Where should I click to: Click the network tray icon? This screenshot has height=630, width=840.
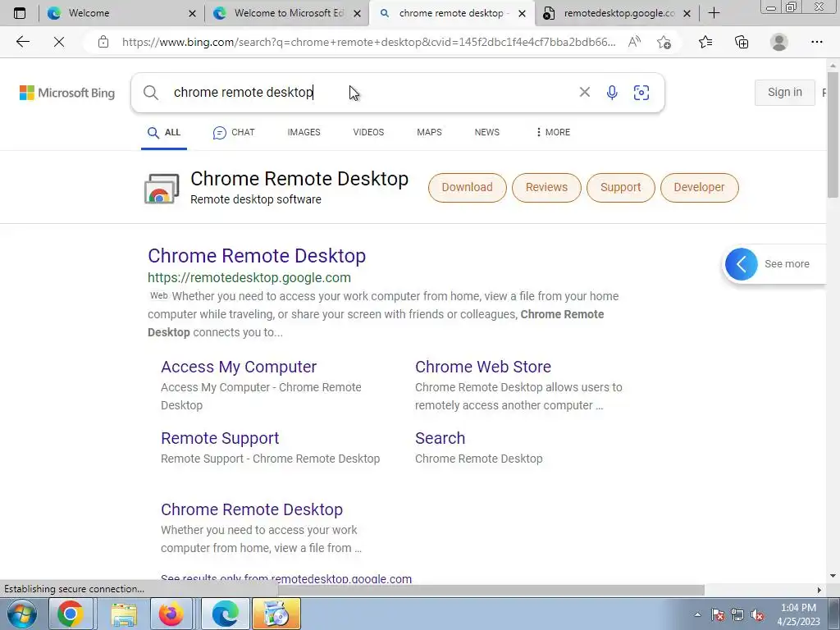737,614
